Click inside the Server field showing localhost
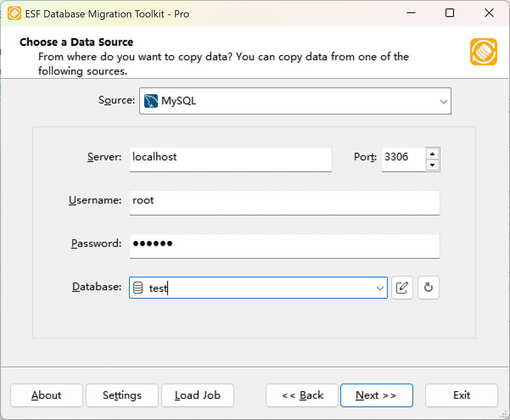The width and height of the screenshot is (510, 420). [x=230, y=159]
